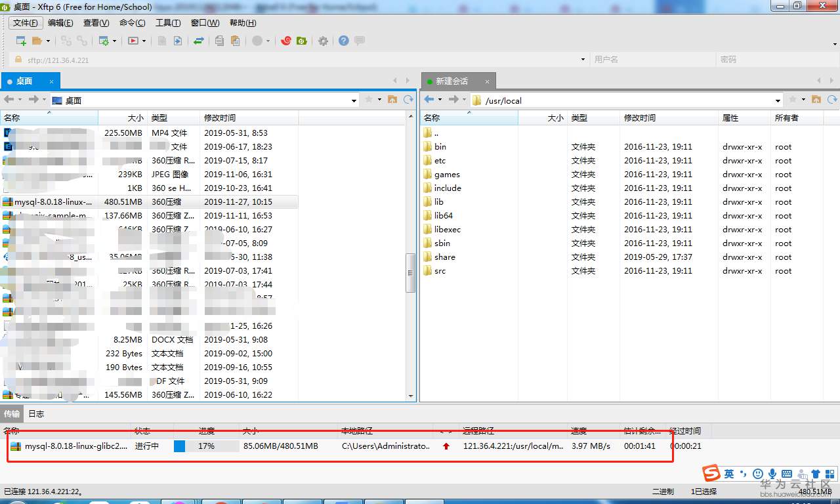Open the 帮助(H) menu
840x504 pixels.
(243, 23)
